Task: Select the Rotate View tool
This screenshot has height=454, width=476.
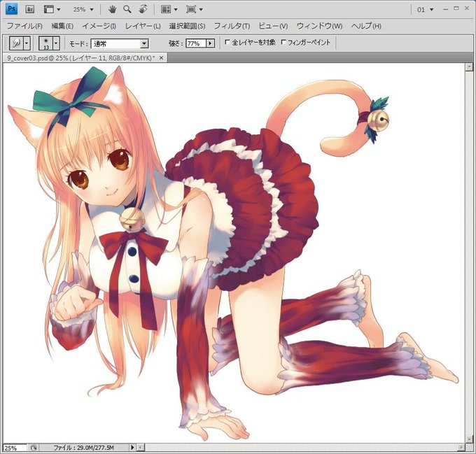Action: point(143,9)
